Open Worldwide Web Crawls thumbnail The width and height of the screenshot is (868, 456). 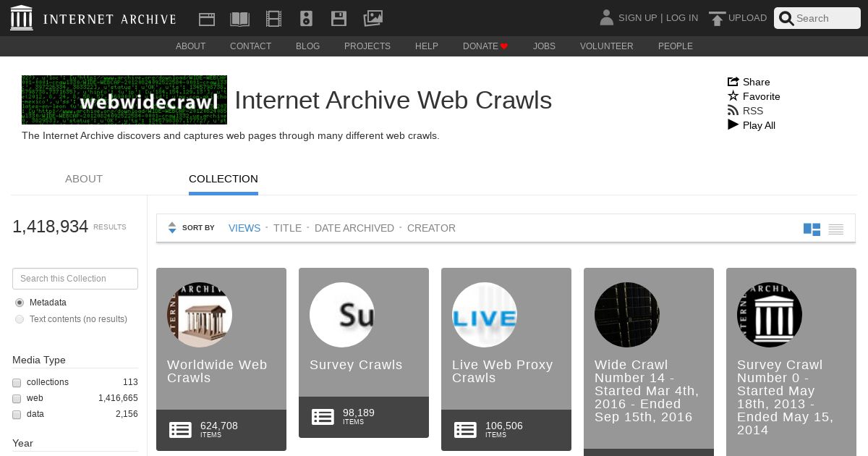point(200,315)
